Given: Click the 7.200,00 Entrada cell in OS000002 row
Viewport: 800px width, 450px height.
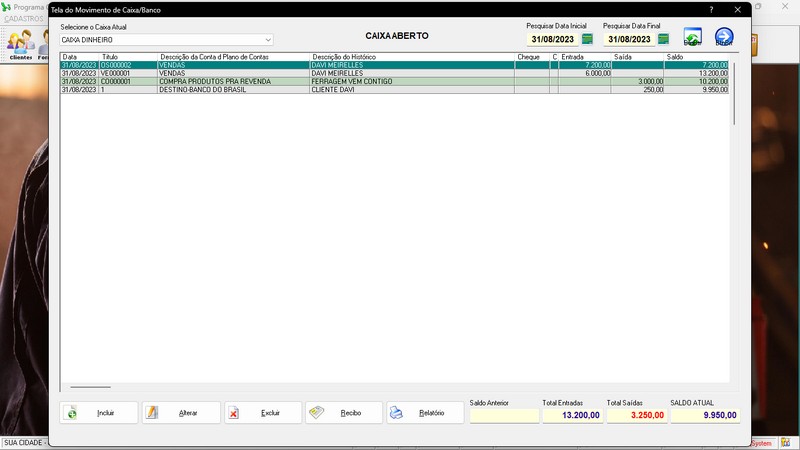Looking at the screenshot, I should 585,65.
